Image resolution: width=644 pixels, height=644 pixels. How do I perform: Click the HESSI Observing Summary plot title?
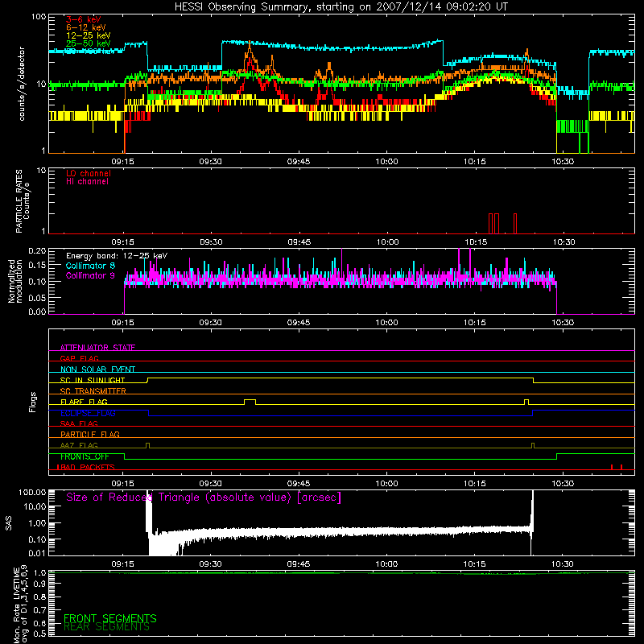tap(341, 7)
